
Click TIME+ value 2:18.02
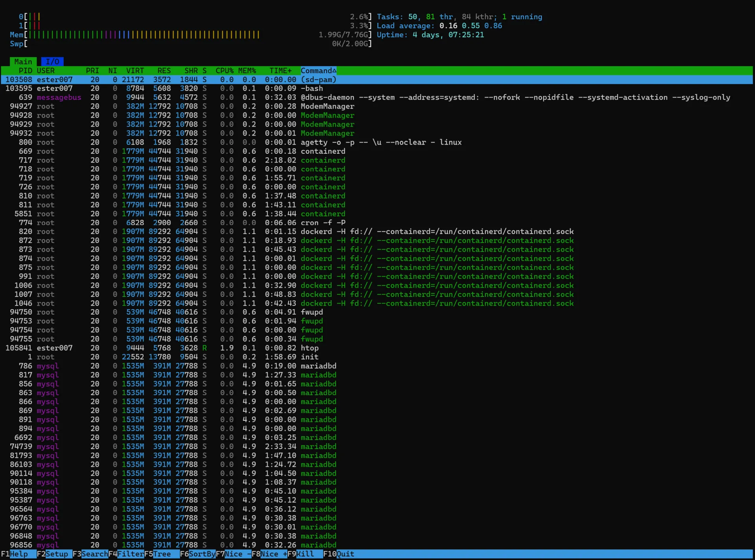click(281, 160)
